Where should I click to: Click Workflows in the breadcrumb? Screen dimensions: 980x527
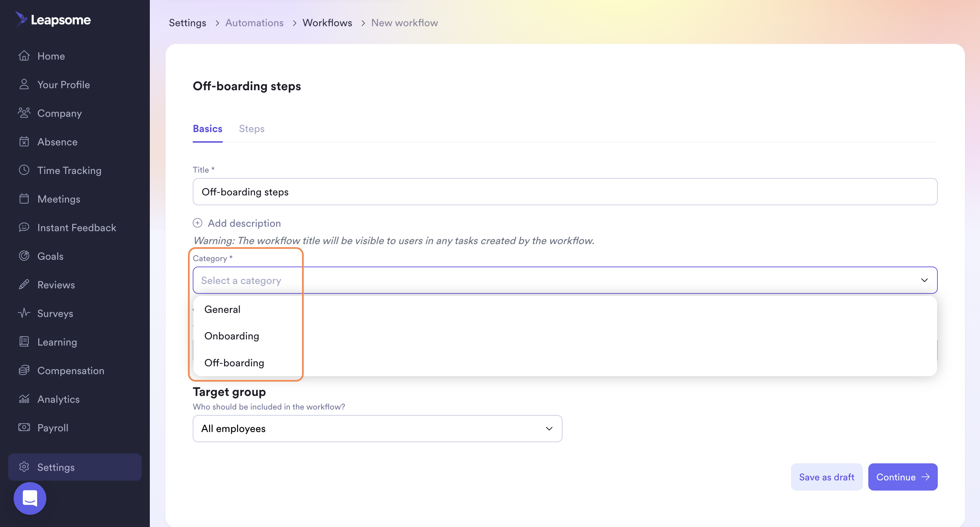tap(327, 23)
